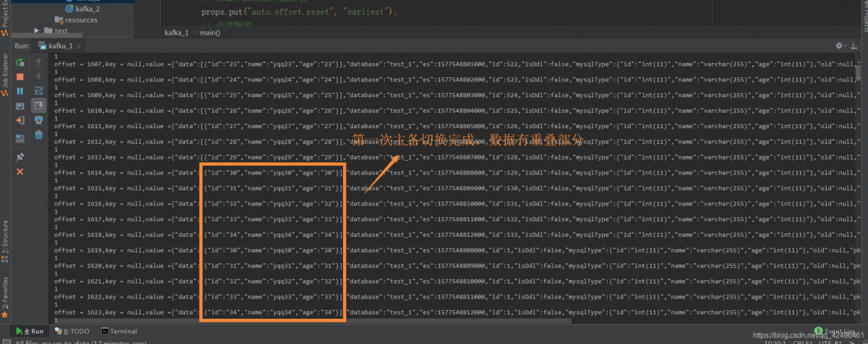Click the up arrow in console toolbar
868x344 pixels.
(x=39, y=62)
